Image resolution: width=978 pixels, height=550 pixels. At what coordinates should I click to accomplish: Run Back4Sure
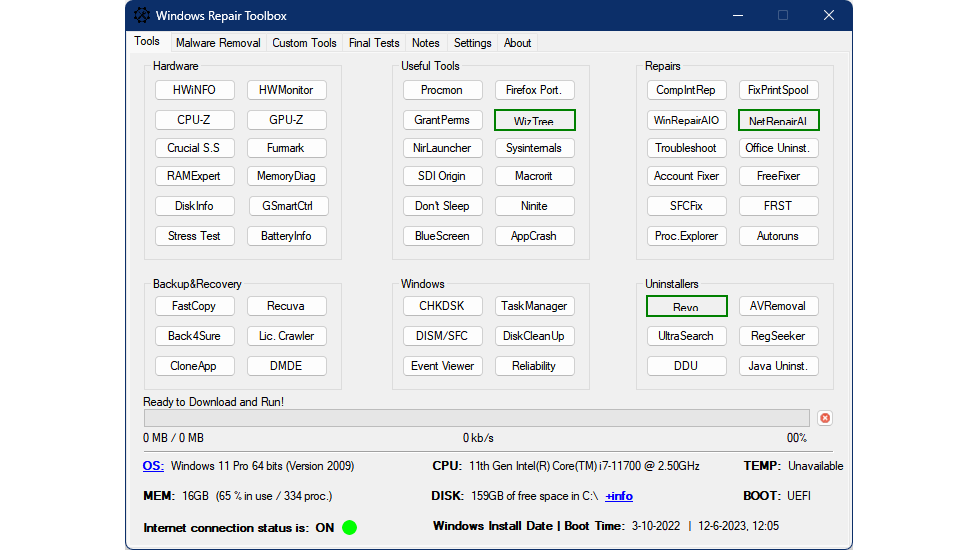(195, 335)
